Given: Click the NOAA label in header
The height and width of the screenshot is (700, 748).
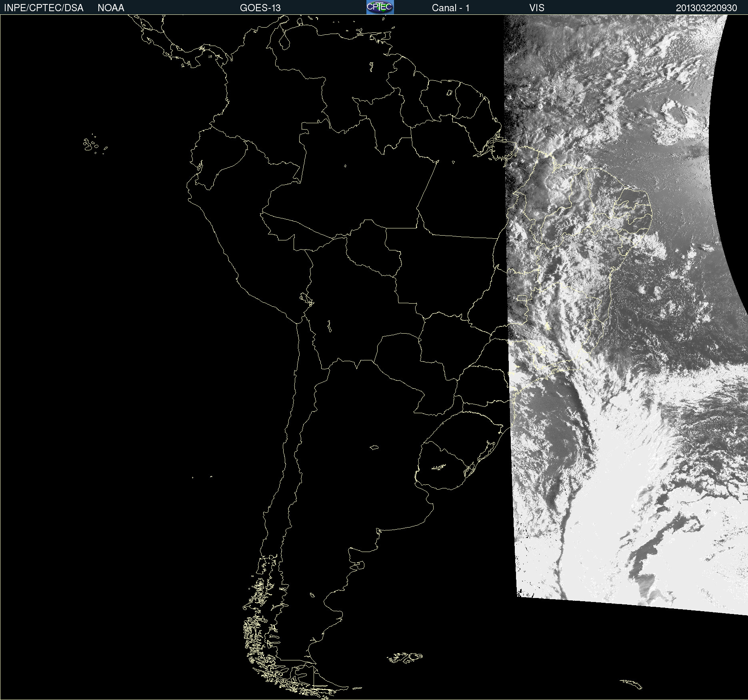Looking at the screenshot, I should (111, 8).
